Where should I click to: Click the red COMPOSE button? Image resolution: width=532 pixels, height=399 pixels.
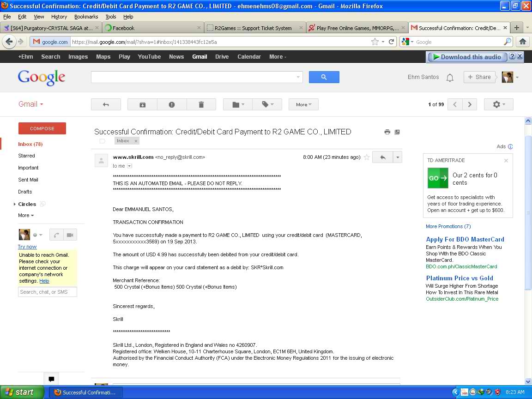tap(42, 128)
